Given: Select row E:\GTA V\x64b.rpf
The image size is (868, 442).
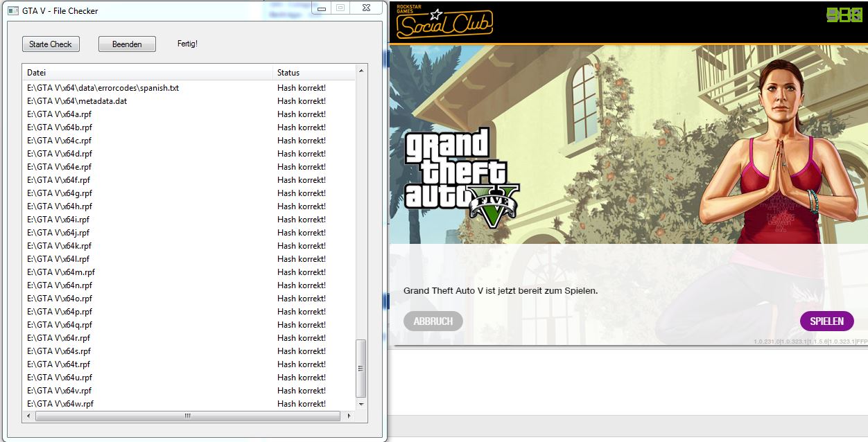Looking at the screenshot, I should (x=189, y=127).
